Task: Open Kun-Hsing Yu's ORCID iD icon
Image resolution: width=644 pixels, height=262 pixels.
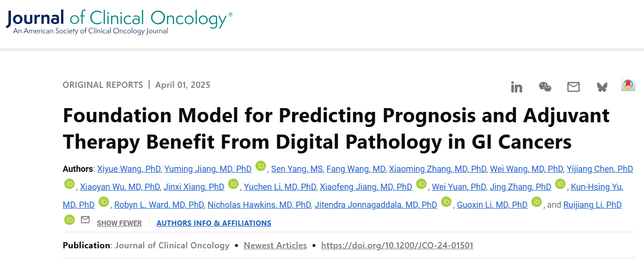Action: 104,202
